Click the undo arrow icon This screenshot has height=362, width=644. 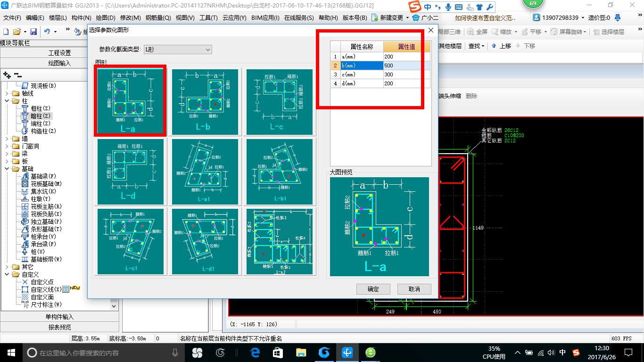(x=47, y=32)
